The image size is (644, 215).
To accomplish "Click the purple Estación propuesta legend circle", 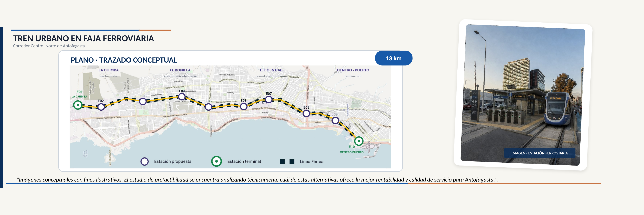I will pyautogui.click(x=144, y=162).
